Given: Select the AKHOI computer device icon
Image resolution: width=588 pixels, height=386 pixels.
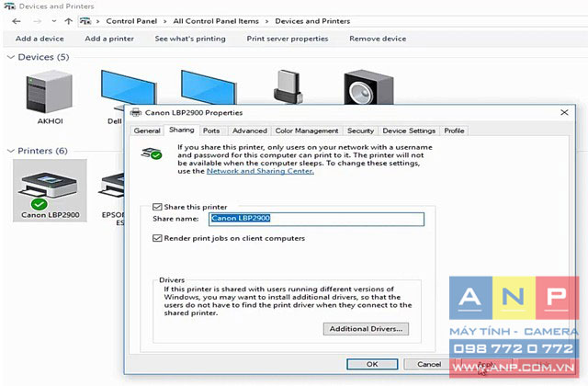Looking at the screenshot, I should click(x=49, y=92).
